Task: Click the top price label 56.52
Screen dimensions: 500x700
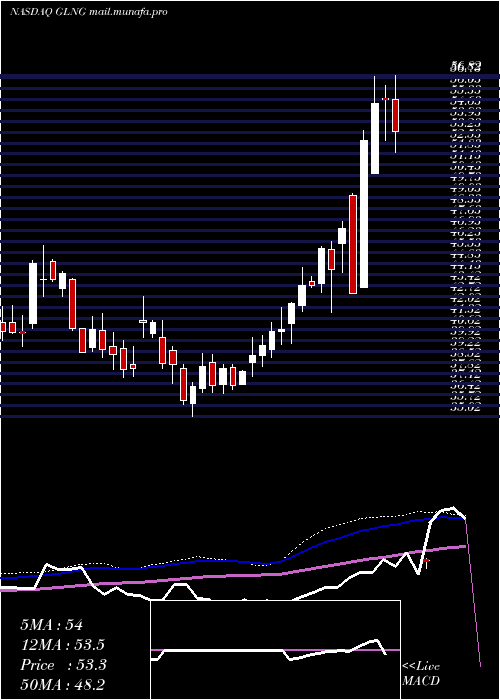Action: point(465,67)
